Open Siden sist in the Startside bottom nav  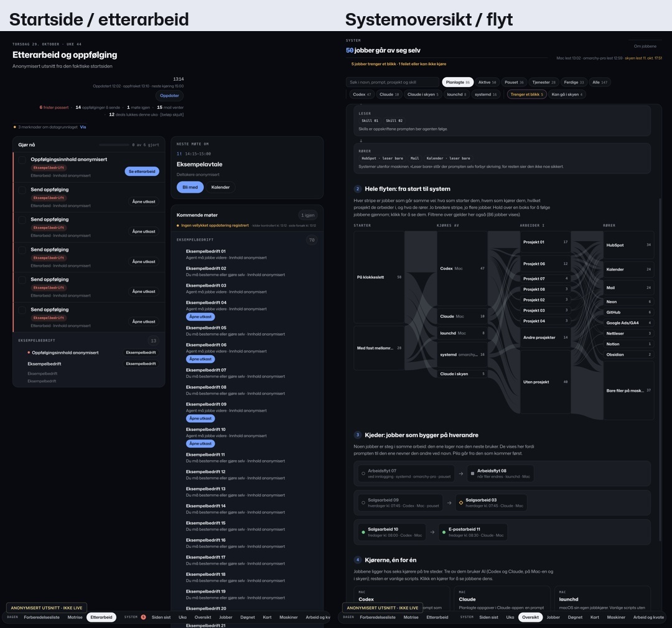[161, 617]
